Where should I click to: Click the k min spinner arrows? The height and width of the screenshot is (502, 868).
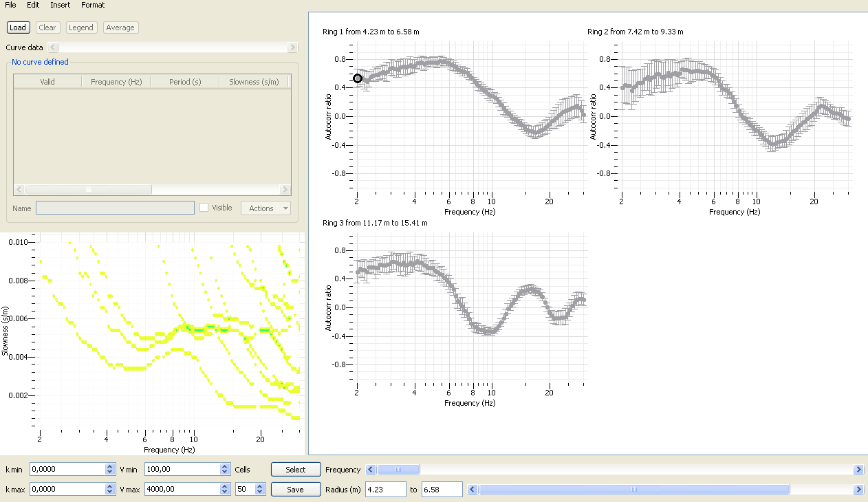pyautogui.click(x=109, y=470)
